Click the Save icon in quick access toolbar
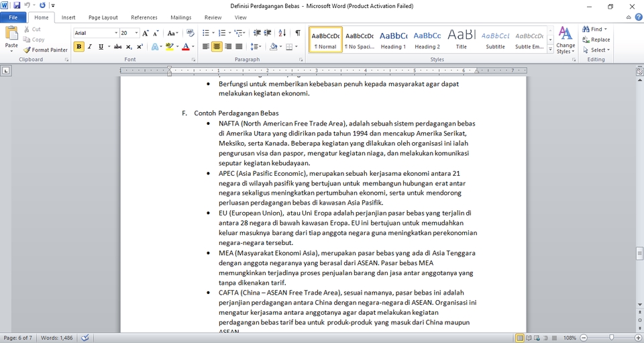Image resolution: width=644 pixels, height=343 pixels. click(x=17, y=6)
